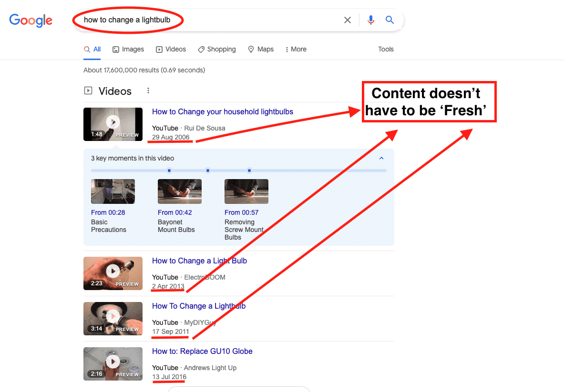The height and width of the screenshot is (392, 564).
Task: Click the 29 Aug 2006 date
Action: [171, 137]
